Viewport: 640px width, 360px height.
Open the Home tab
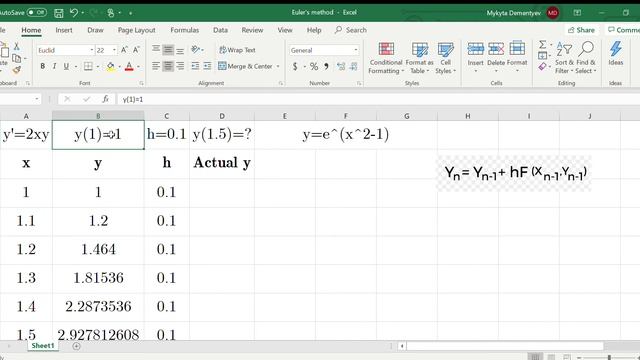pyautogui.click(x=31, y=30)
